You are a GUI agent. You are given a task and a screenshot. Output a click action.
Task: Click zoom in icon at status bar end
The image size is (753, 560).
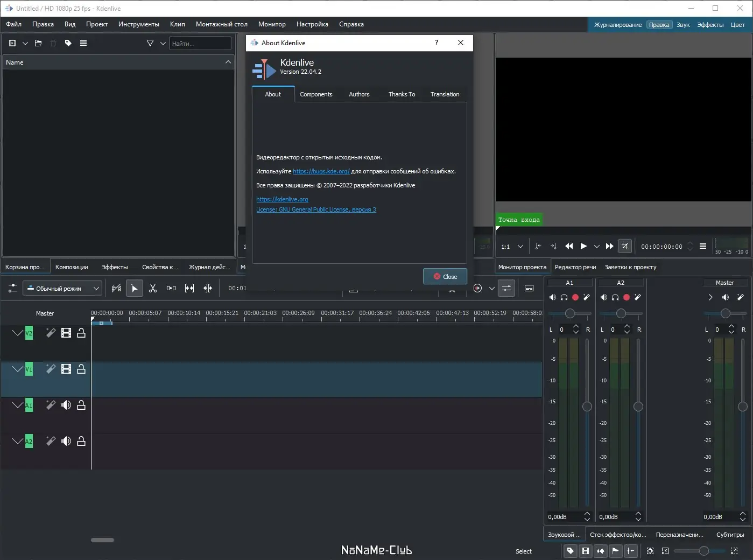click(x=734, y=551)
